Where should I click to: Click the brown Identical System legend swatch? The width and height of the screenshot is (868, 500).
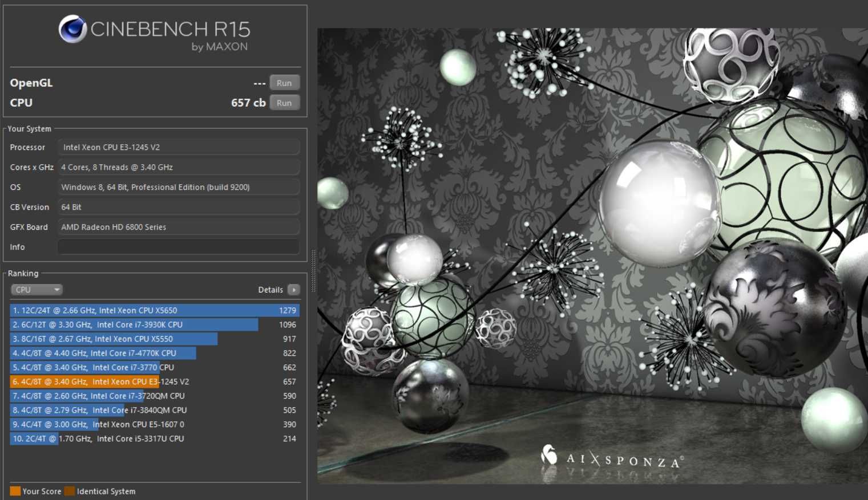tap(70, 491)
